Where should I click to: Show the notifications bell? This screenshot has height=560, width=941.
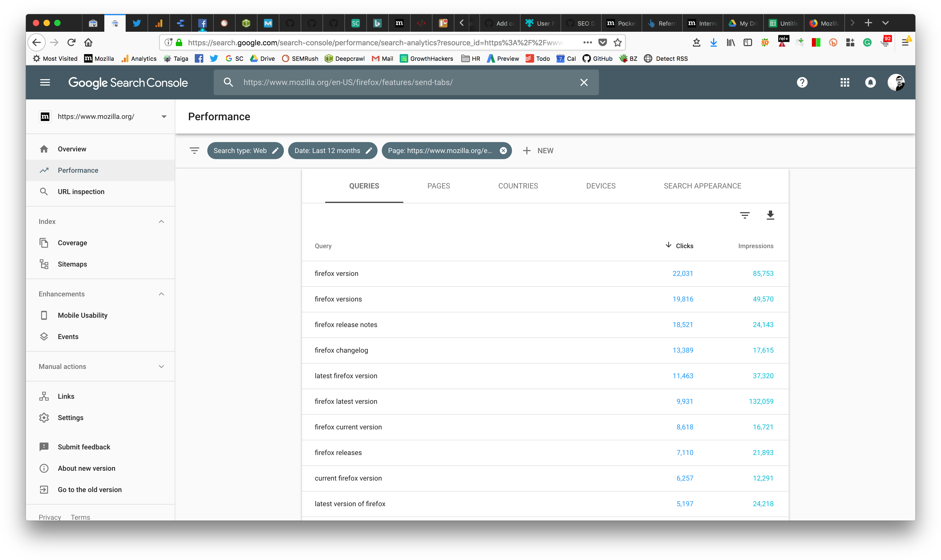pyautogui.click(x=870, y=82)
